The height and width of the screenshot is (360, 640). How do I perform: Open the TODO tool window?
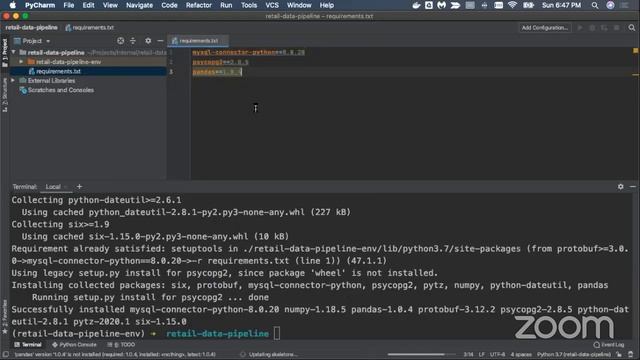click(x=121, y=345)
